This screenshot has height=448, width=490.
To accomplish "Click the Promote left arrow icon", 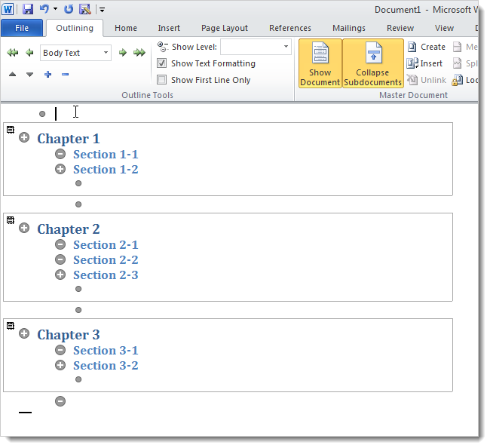I will 29,53.
